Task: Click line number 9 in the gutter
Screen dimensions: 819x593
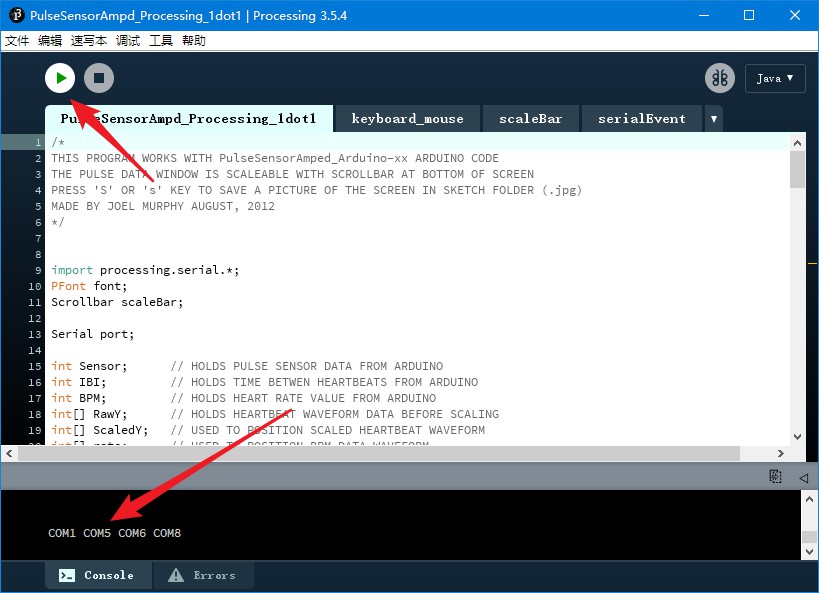Action: coord(38,271)
